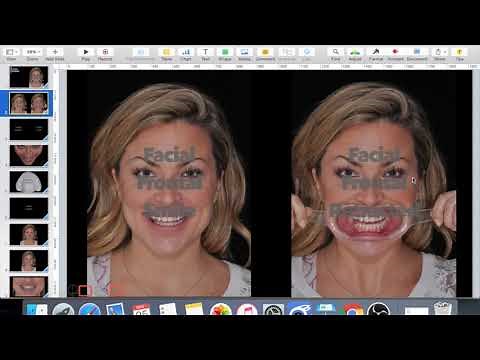
Task: Select the sixth dark slide thumbnail
Action: [x=29, y=208]
